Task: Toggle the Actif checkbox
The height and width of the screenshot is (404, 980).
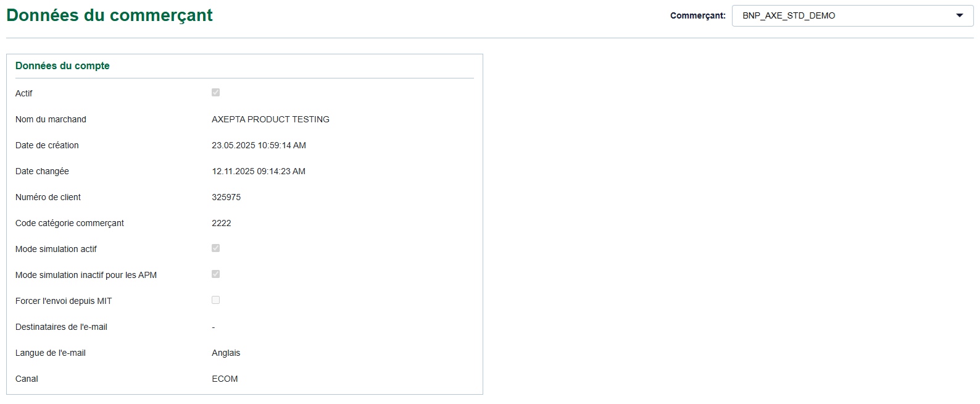Action: (215, 93)
